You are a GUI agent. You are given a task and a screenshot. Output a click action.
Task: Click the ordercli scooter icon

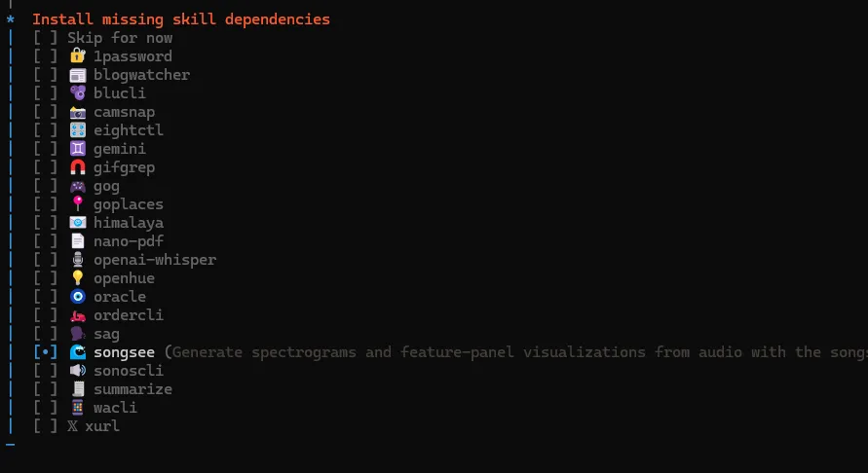coord(78,315)
